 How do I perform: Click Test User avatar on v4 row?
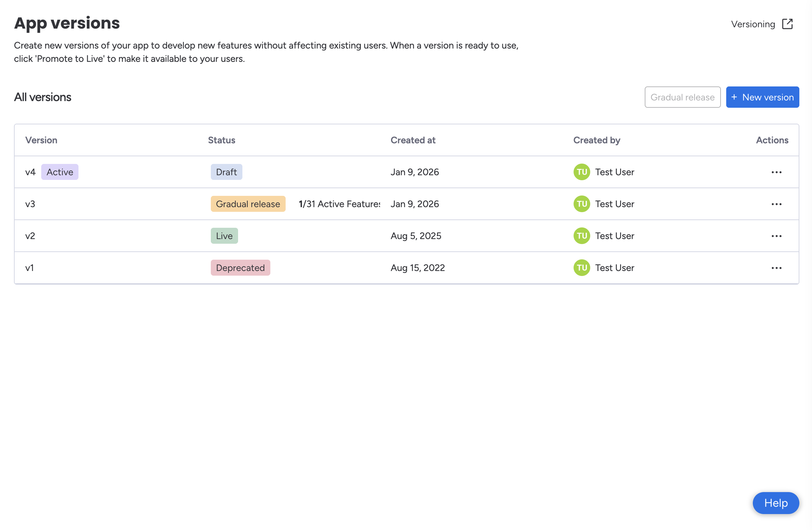(x=581, y=172)
